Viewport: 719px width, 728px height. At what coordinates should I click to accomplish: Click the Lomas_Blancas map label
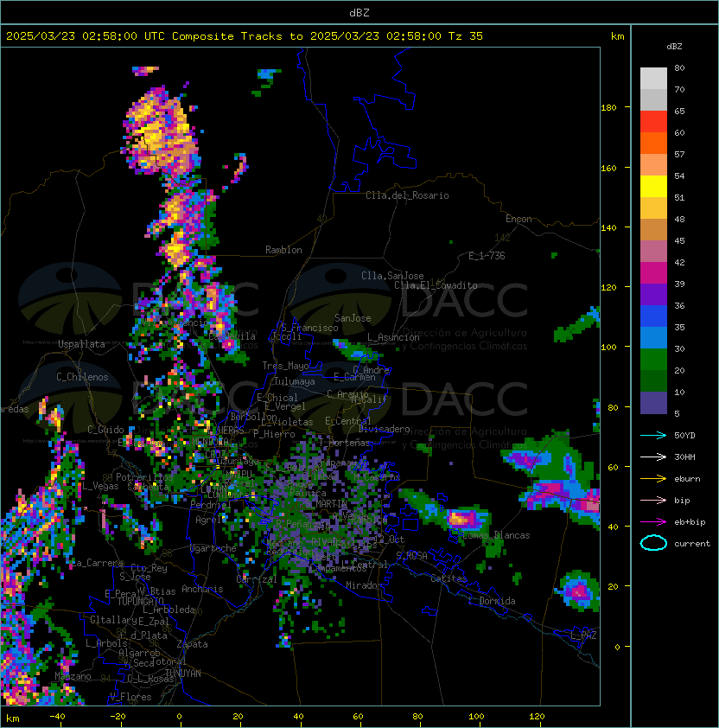(x=496, y=535)
